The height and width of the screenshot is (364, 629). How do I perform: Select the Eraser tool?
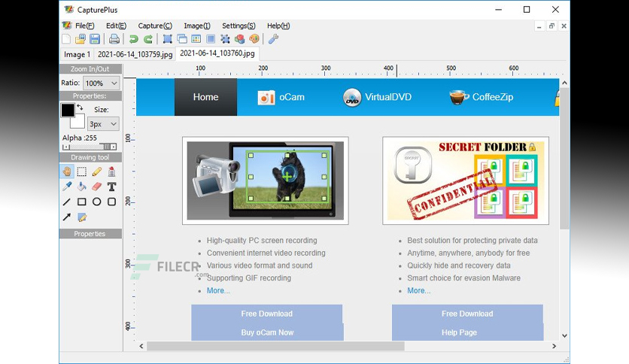pyautogui.click(x=96, y=187)
